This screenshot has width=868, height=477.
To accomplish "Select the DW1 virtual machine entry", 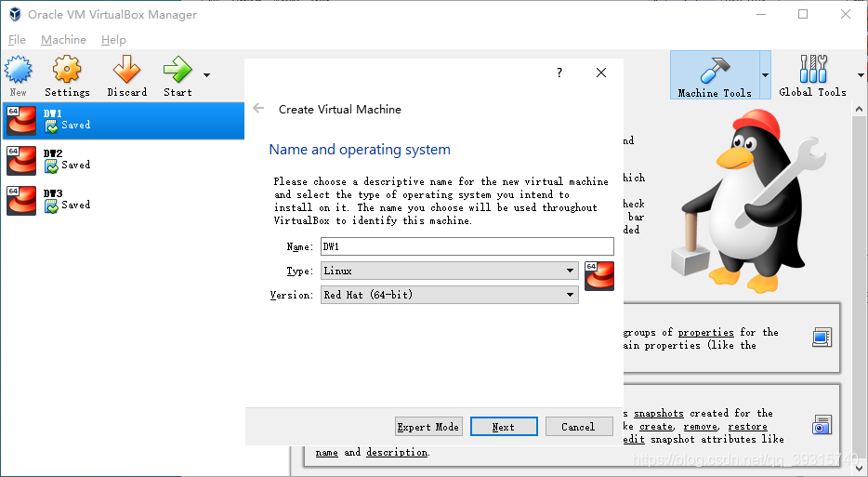I will coord(123,120).
